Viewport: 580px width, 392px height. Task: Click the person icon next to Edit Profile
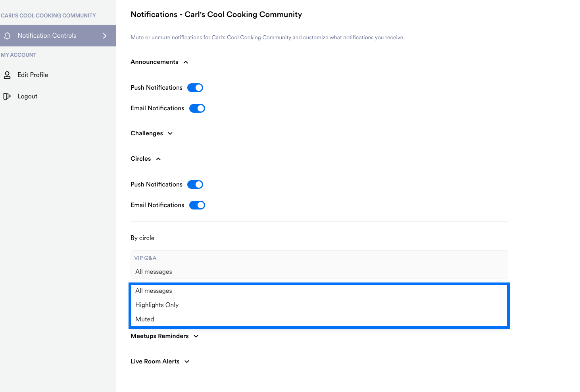point(7,75)
